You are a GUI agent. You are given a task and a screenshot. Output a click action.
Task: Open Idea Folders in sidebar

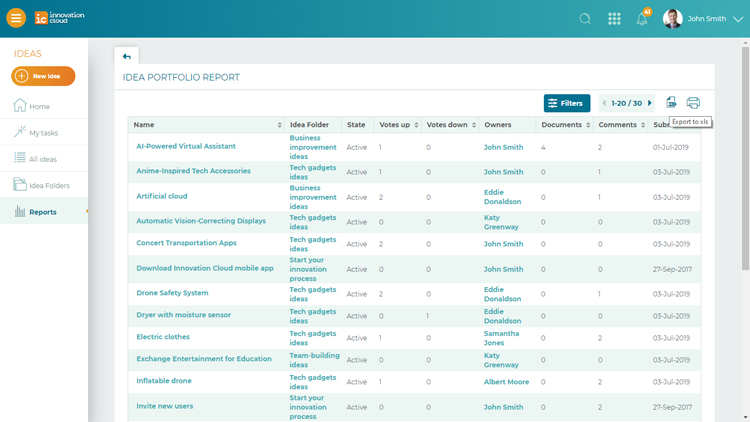click(x=49, y=185)
